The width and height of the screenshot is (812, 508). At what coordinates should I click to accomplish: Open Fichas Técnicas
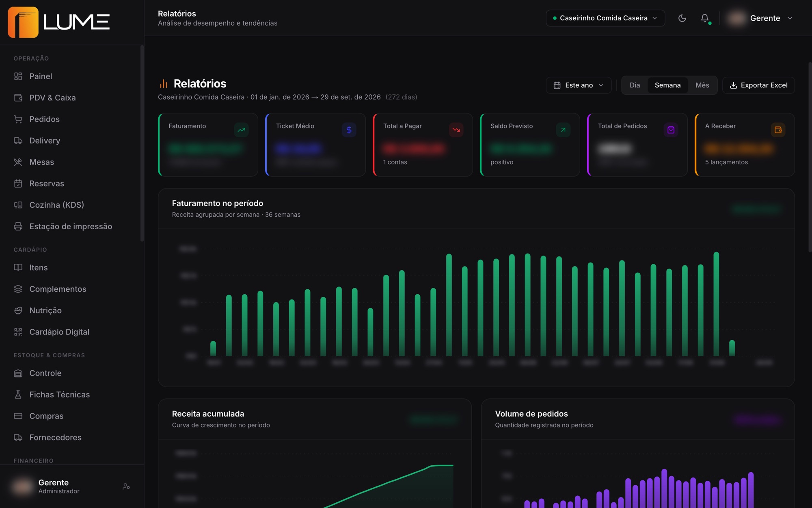click(60, 395)
